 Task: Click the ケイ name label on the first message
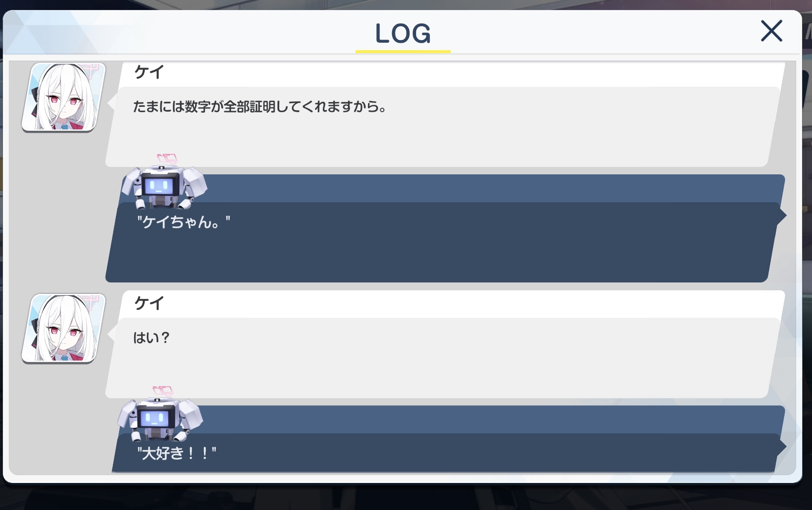click(x=149, y=72)
